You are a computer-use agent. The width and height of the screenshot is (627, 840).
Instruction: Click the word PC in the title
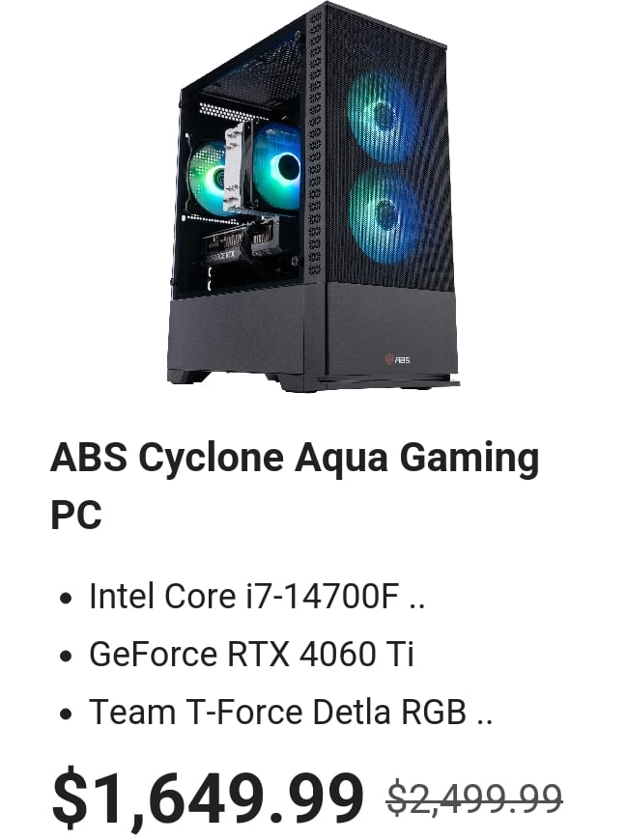(x=76, y=515)
